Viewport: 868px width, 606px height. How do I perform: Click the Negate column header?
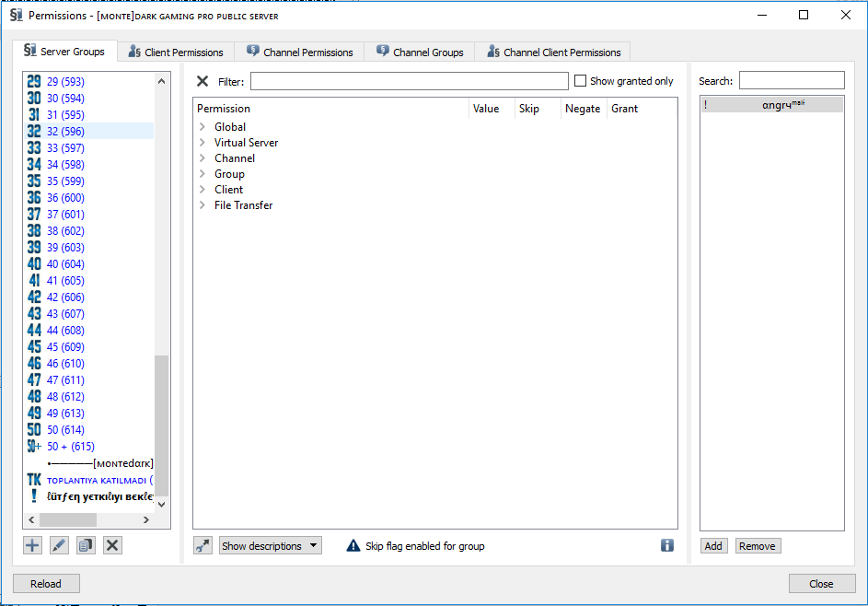[584, 109]
